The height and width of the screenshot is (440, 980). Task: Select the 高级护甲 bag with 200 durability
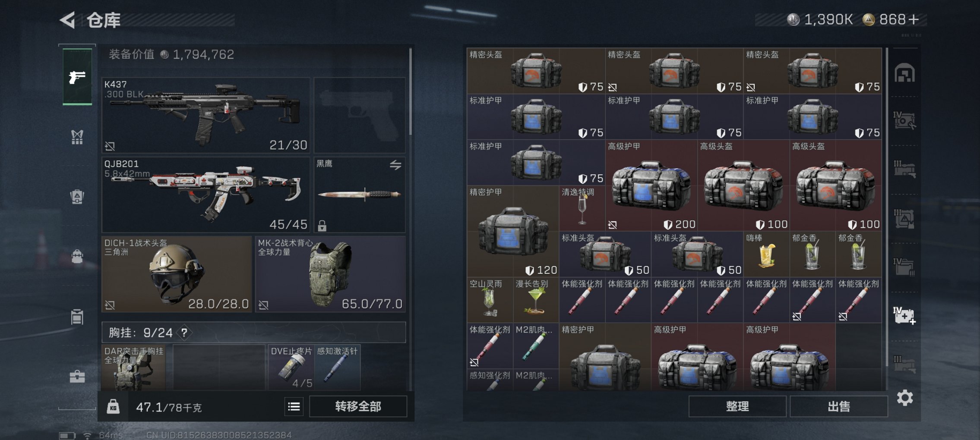tap(651, 185)
